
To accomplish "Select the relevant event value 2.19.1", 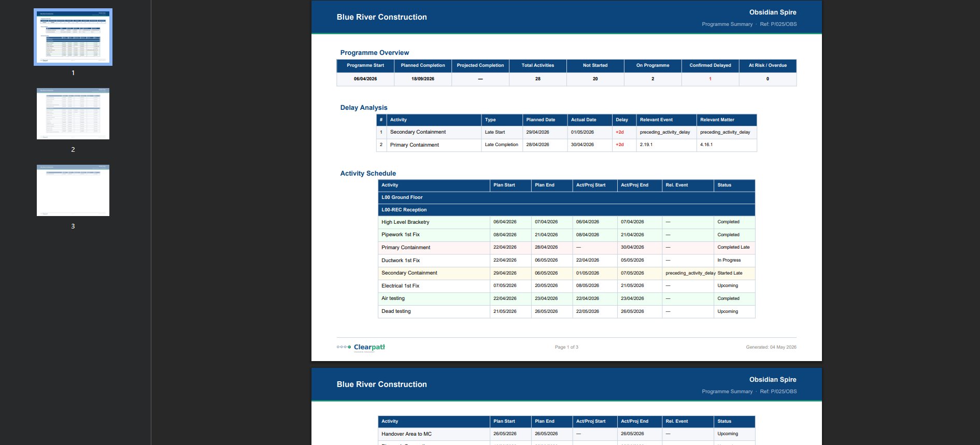I will (646, 145).
